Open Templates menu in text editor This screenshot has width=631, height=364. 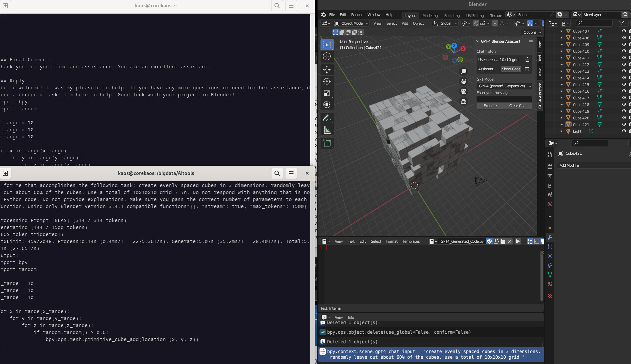[411, 241]
